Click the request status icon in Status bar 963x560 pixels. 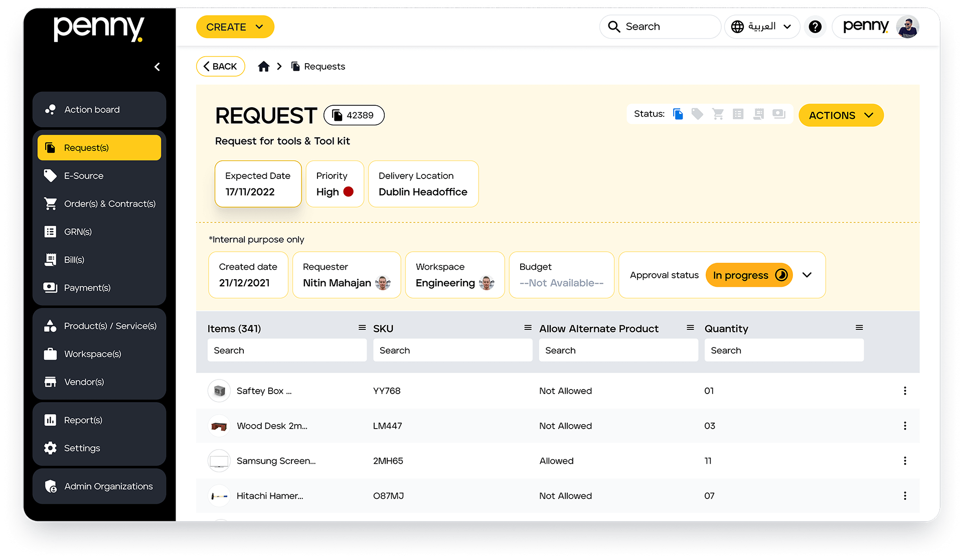pos(678,114)
